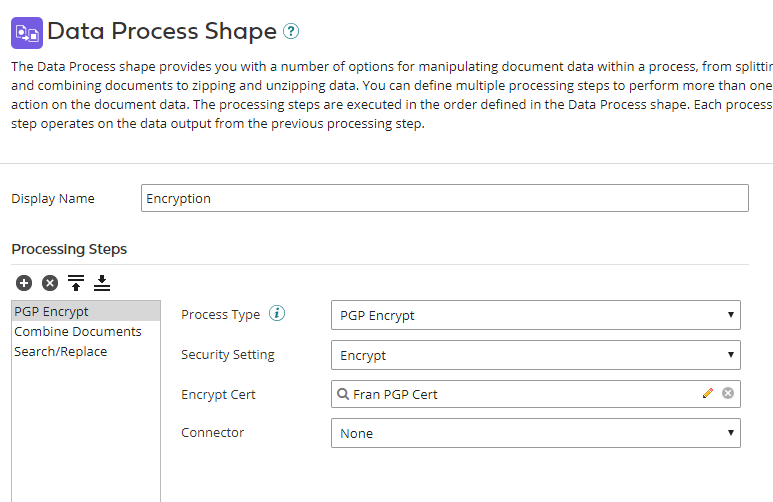
Task: Move the selected step up
Action: 76,283
